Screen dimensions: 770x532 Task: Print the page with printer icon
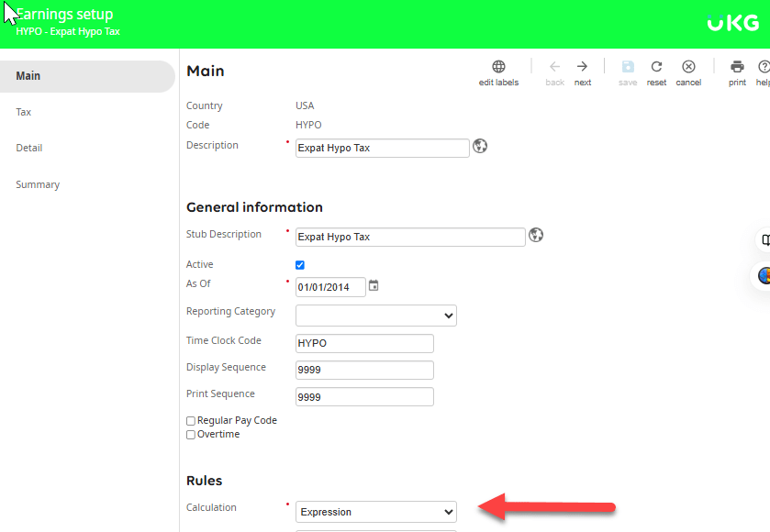tap(737, 66)
